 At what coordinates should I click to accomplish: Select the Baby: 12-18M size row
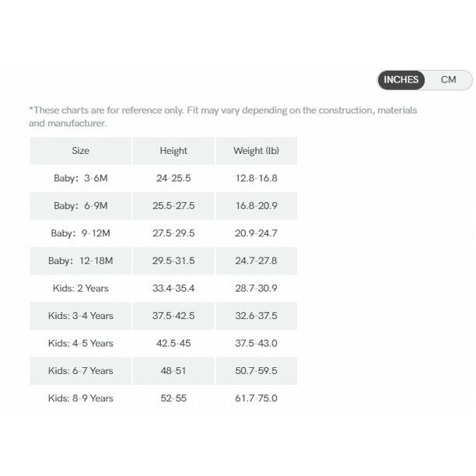pos(163,261)
